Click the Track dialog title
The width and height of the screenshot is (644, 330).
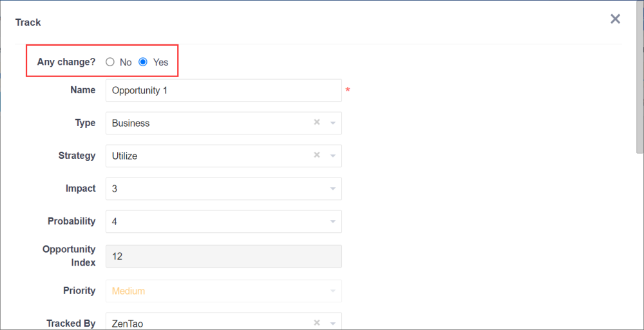28,23
